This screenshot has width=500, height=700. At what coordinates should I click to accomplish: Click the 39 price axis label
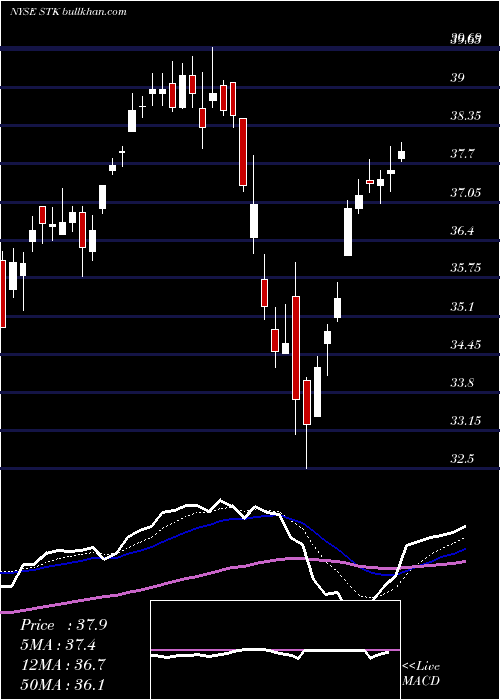[457, 78]
